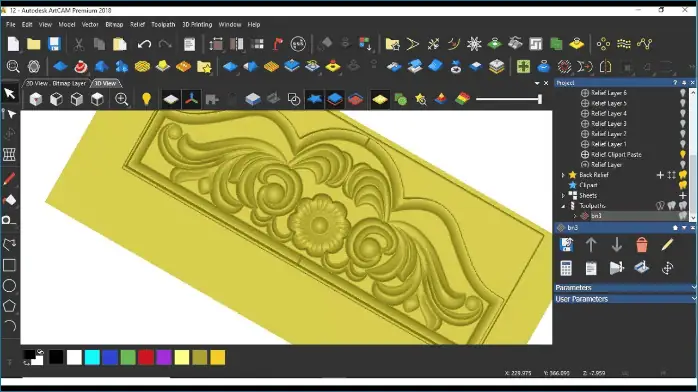This screenshot has width=698, height=392.
Task: Expand the Back Relief tree node
Action: coord(563,175)
